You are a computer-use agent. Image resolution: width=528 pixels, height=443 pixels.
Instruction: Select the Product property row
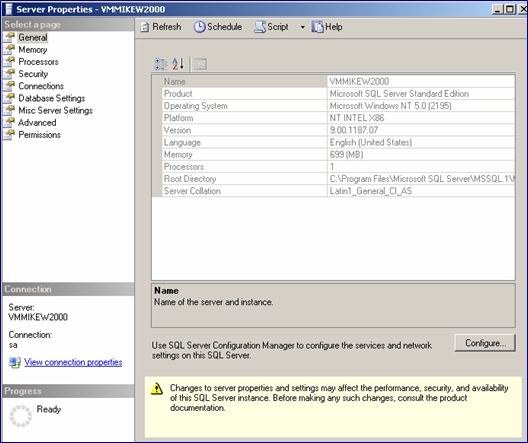click(338, 94)
